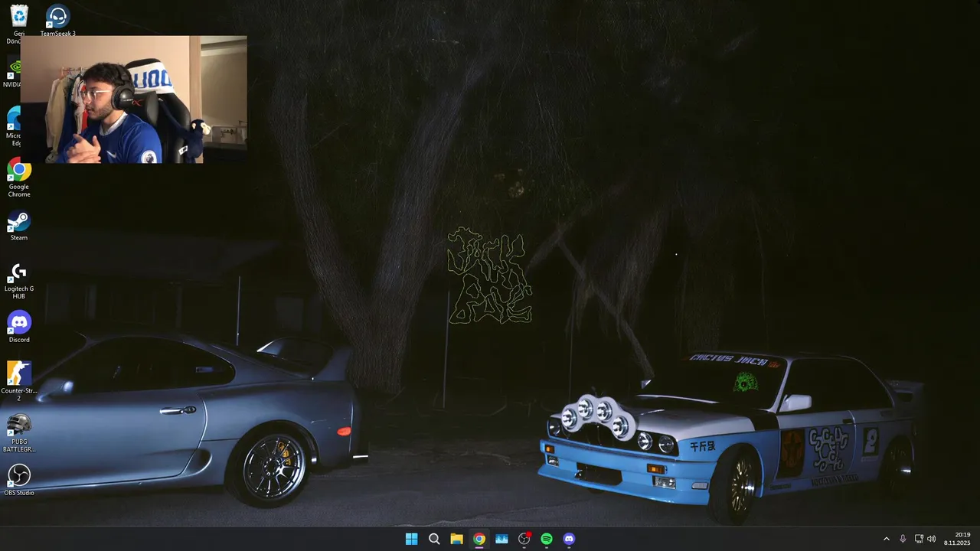Screen dimensions: 980x551
Task: Click the microphone icon in system tray
Action: [903, 539]
